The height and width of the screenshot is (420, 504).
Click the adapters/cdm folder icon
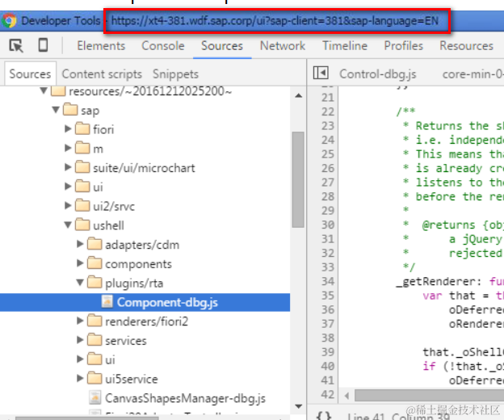click(94, 244)
